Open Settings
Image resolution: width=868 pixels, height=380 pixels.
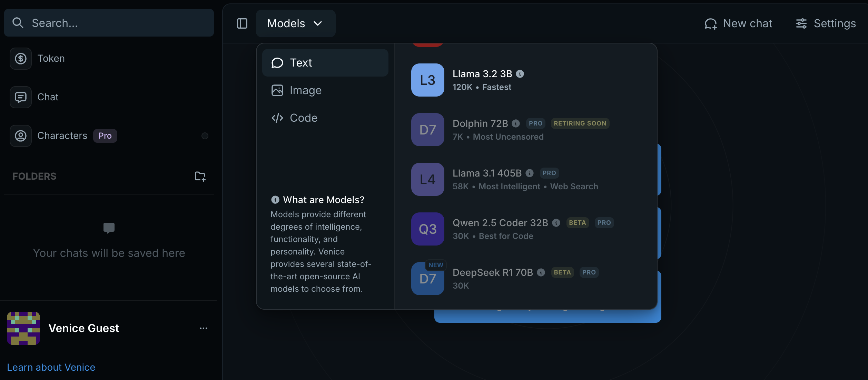point(826,23)
